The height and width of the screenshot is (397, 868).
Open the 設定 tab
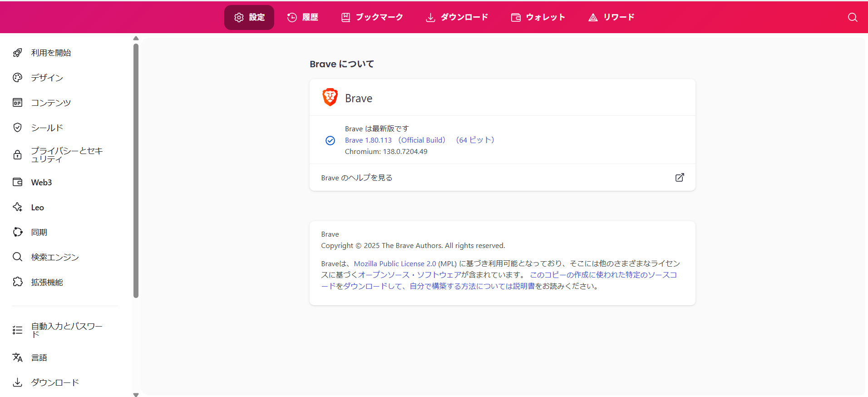249,17
